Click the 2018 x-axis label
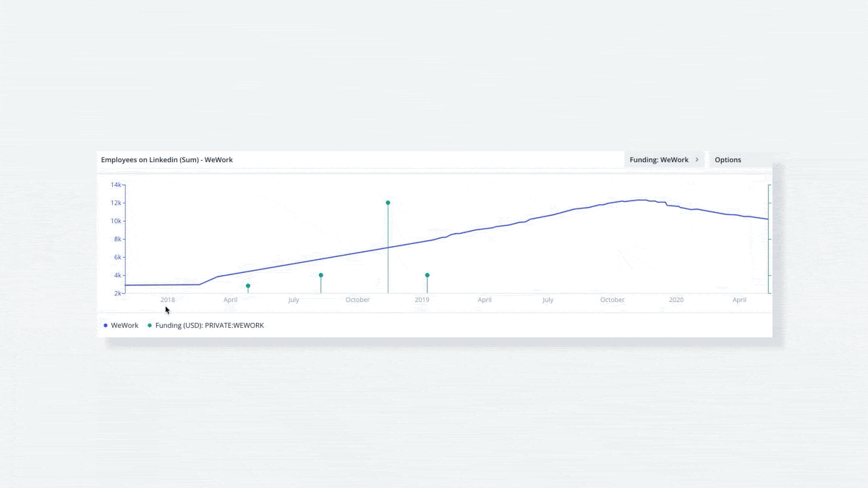Image resolution: width=868 pixels, height=488 pixels. 168,300
